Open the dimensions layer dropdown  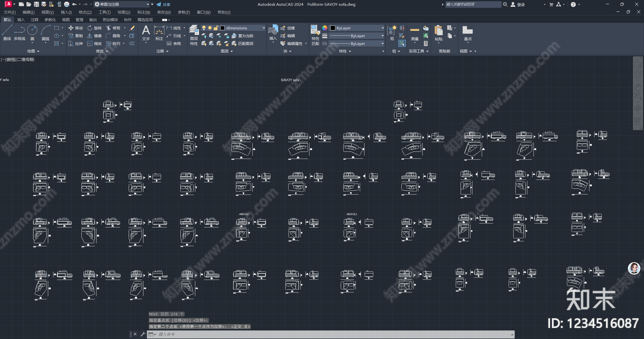[264, 28]
